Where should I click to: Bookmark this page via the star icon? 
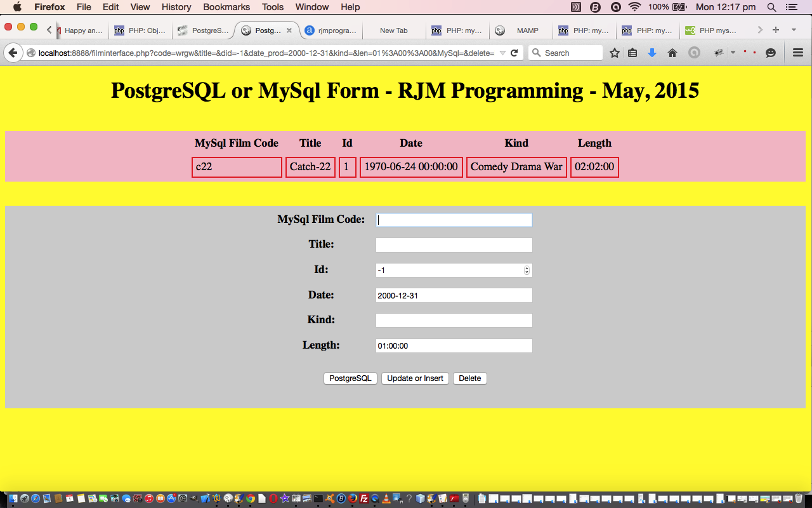pos(614,53)
